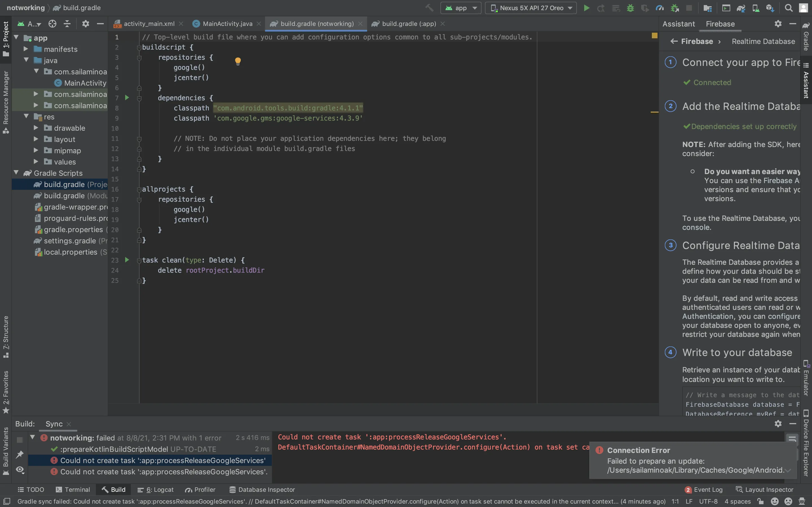Open the SDK Manager icon
This screenshot has width=812, height=507.
tap(770, 8)
